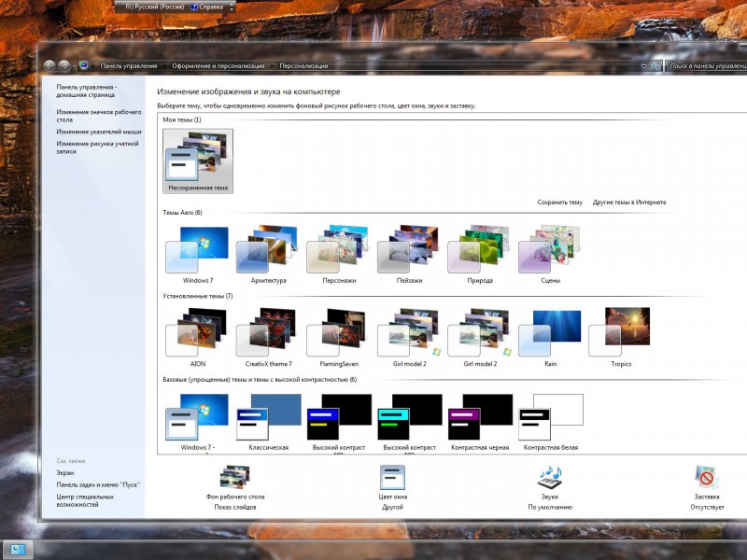Apply the Классическая theme
Viewport: 747px width, 560px height.
click(268, 422)
